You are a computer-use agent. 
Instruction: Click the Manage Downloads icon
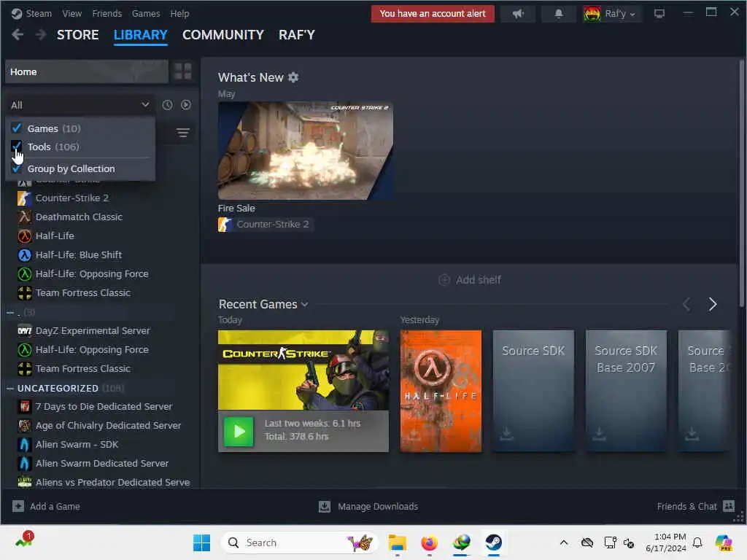point(325,506)
